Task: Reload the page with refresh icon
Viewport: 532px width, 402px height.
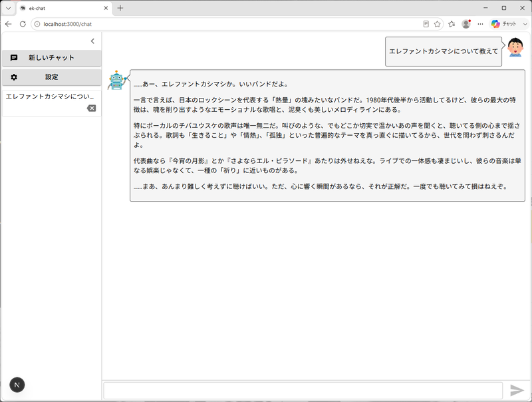Action: (x=23, y=24)
